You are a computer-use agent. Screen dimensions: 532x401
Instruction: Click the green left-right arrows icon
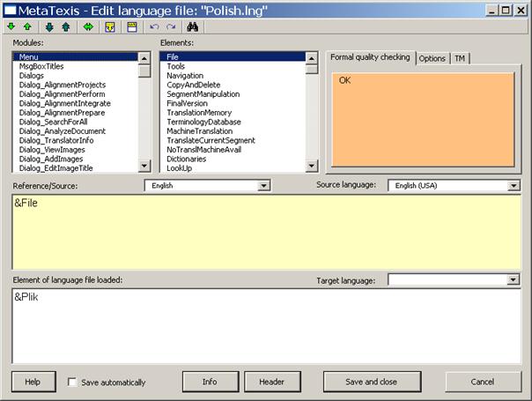[88, 26]
